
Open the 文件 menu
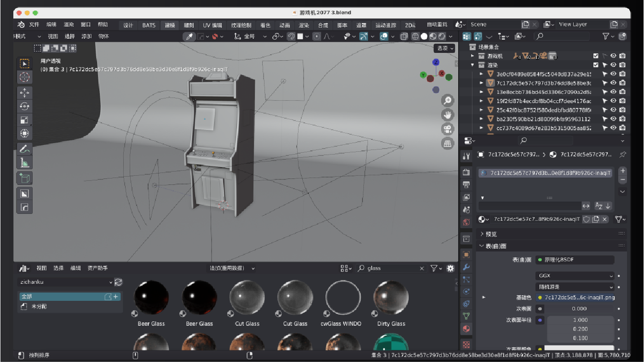34,25
